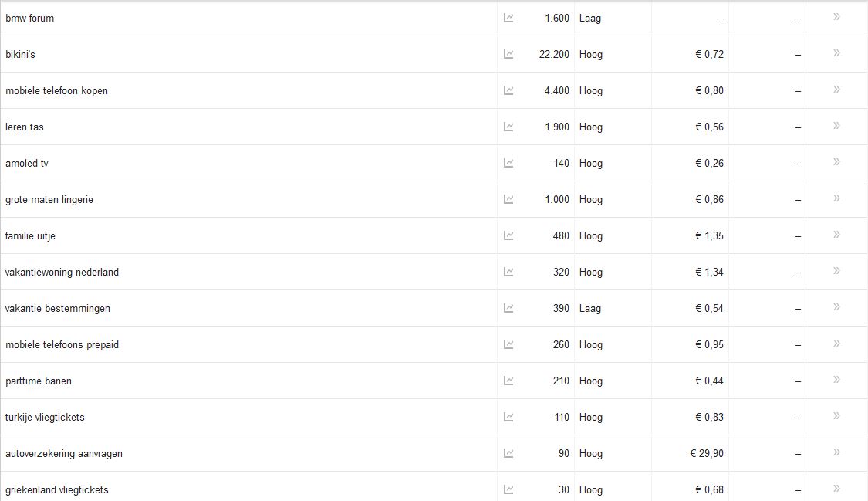The image size is (868, 501).
Task: Select the keyword bmw forum
Action: (x=30, y=19)
